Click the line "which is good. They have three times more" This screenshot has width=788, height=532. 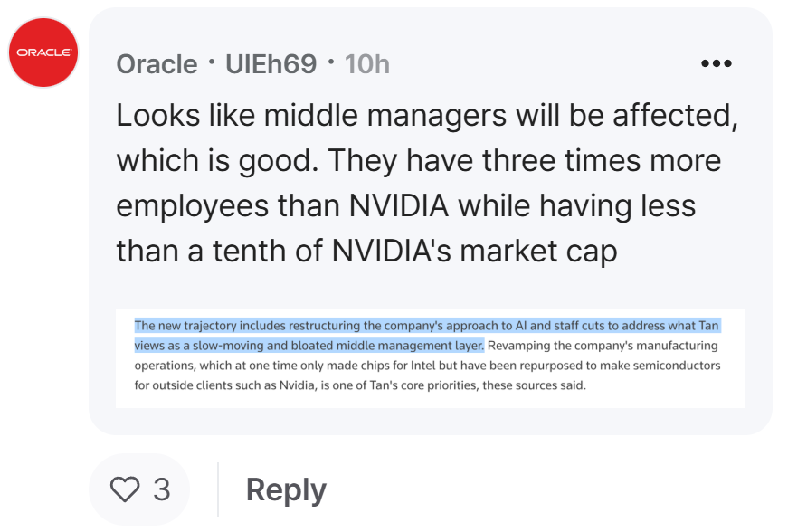[x=419, y=161]
